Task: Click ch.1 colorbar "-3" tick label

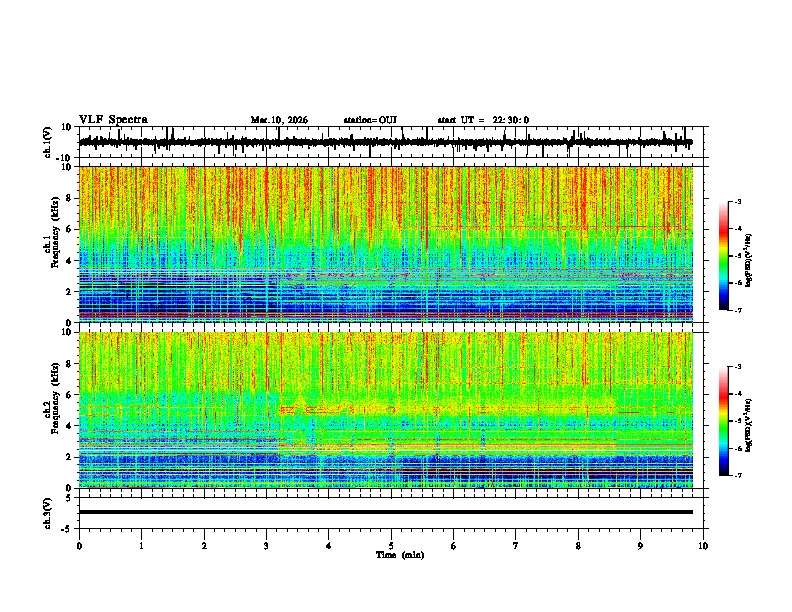Action: (737, 201)
